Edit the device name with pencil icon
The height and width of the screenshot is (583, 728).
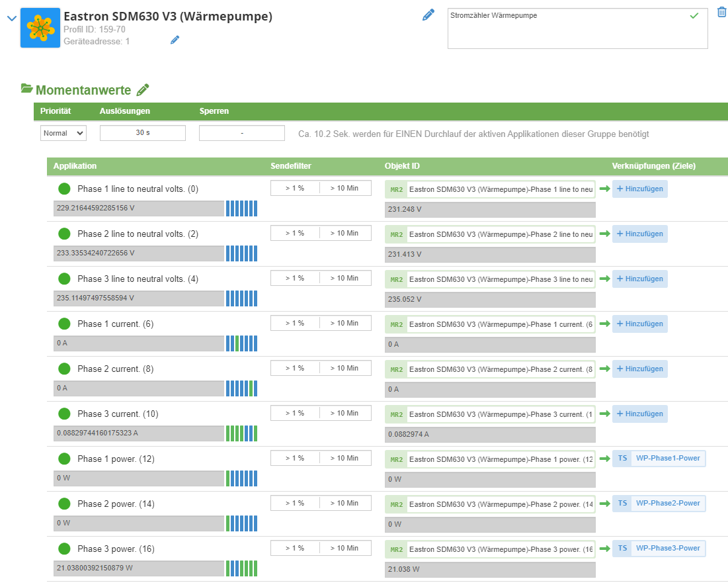pos(428,15)
